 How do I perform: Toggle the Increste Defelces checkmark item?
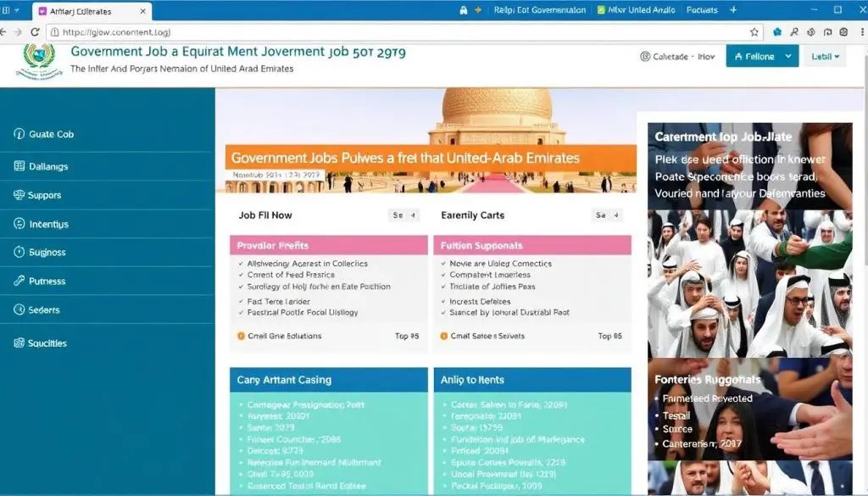[x=444, y=301]
